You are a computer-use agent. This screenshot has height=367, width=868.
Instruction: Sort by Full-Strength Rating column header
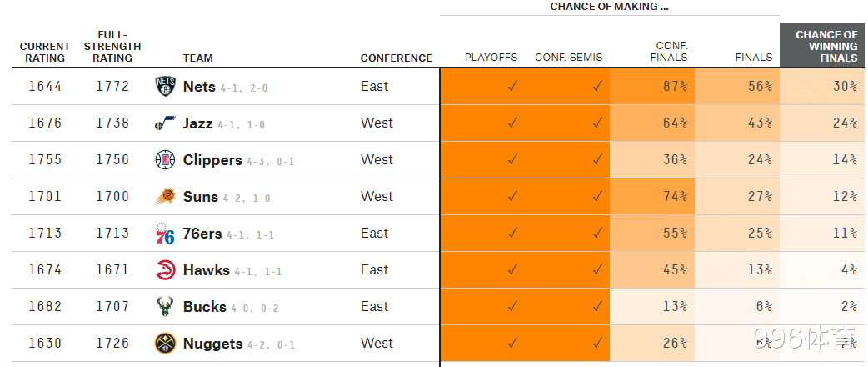tap(112, 47)
